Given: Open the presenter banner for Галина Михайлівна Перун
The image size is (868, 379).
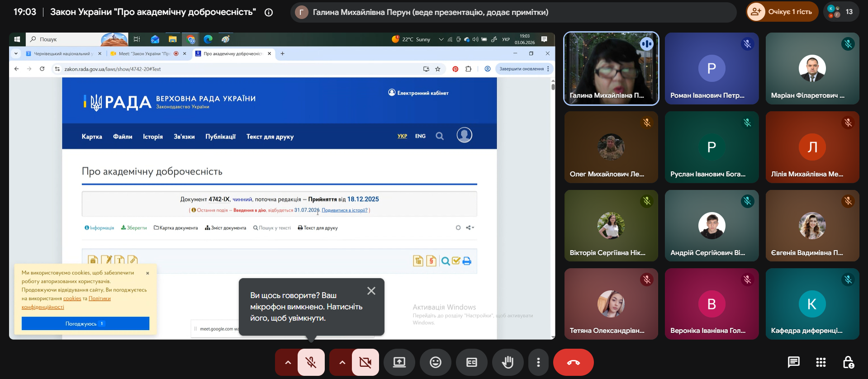Looking at the screenshot, I should (513, 12).
